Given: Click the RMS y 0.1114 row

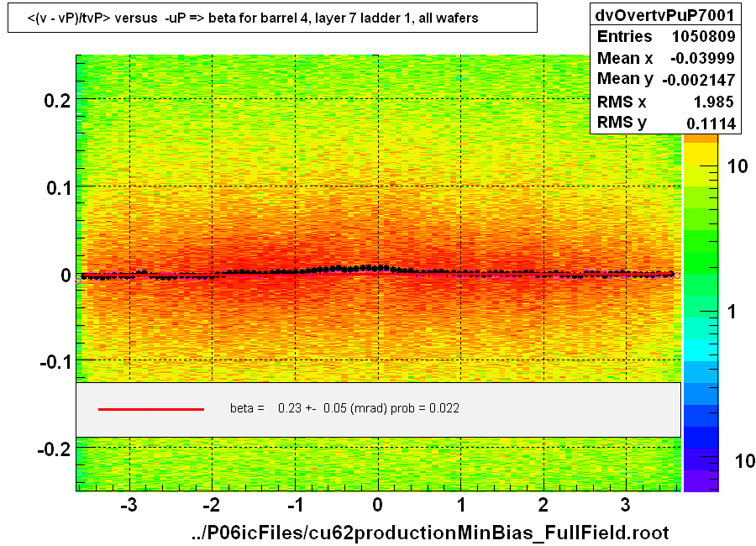Looking at the screenshot, I should 666,123.
